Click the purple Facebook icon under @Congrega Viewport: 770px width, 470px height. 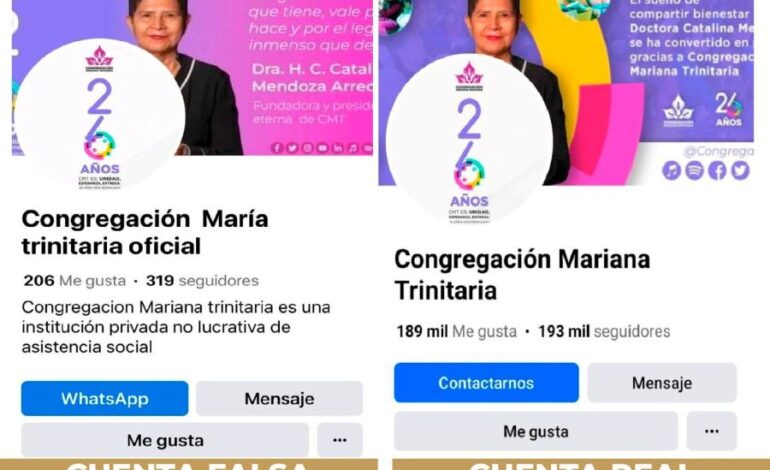[x=717, y=170]
